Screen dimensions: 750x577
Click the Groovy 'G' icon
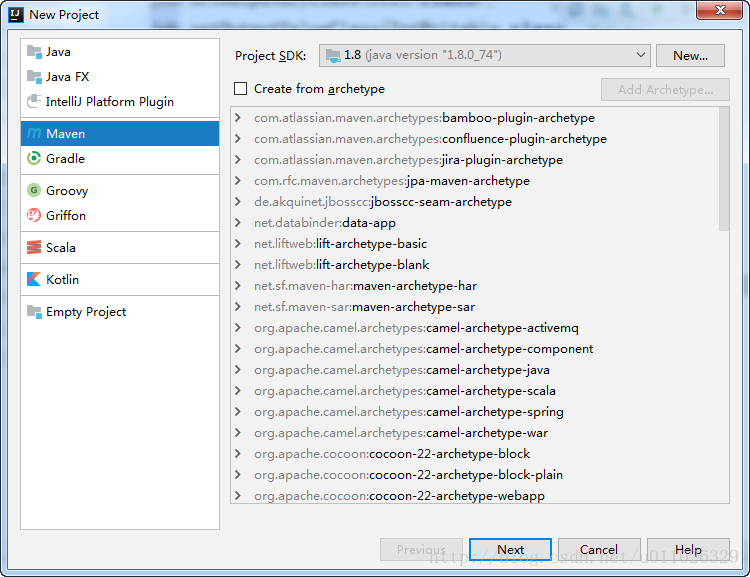click(x=34, y=190)
